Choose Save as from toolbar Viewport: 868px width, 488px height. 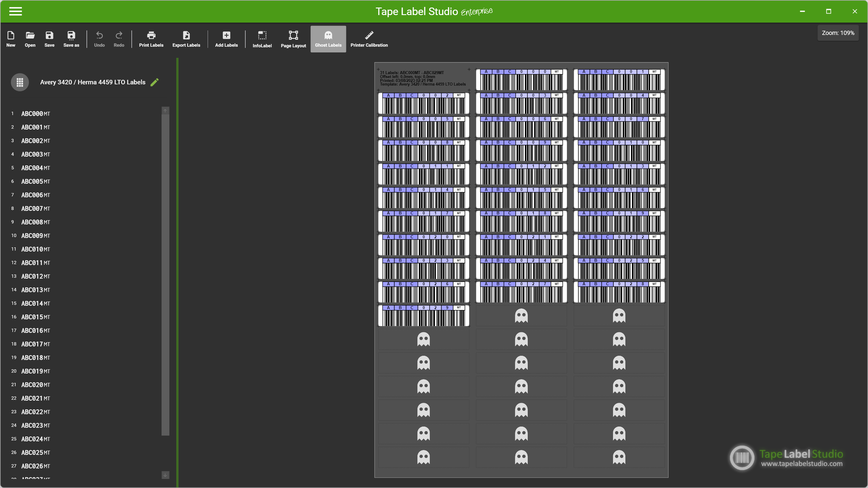coord(71,39)
